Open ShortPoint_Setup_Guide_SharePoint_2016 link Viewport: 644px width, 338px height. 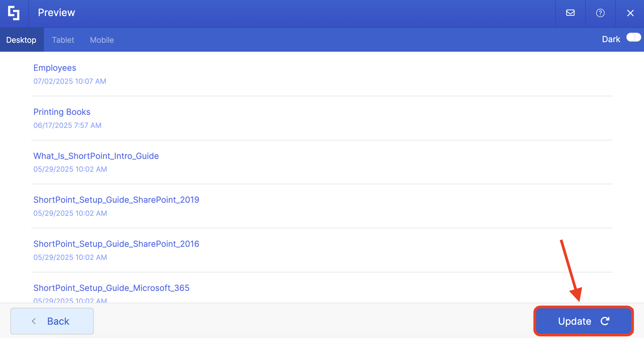coord(116,244)
